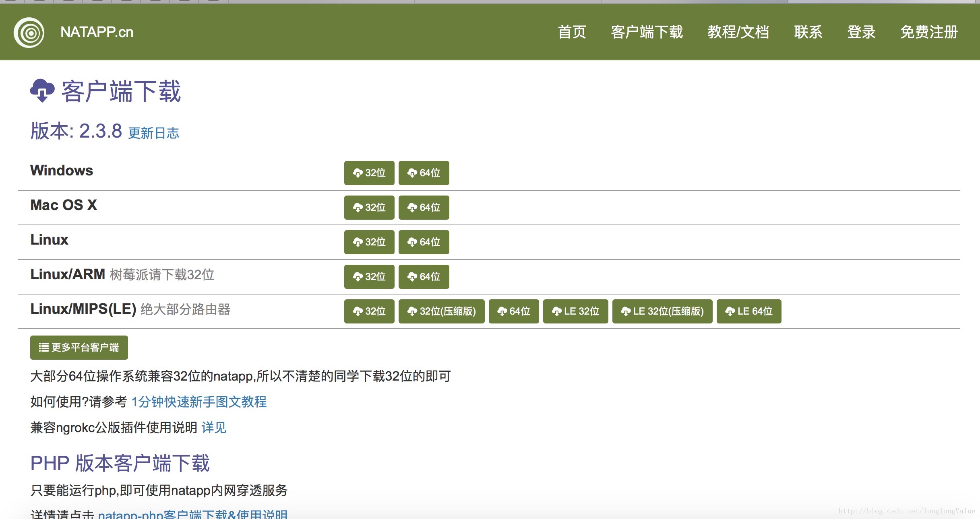Go to 首页 in the top navigation

click(572, 32)
